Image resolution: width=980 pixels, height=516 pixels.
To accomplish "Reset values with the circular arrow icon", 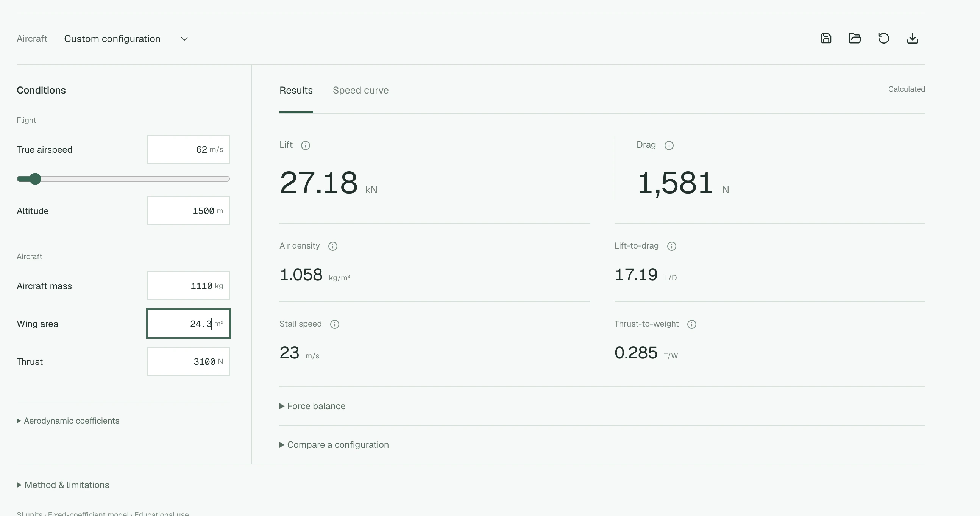I will 884,38.
